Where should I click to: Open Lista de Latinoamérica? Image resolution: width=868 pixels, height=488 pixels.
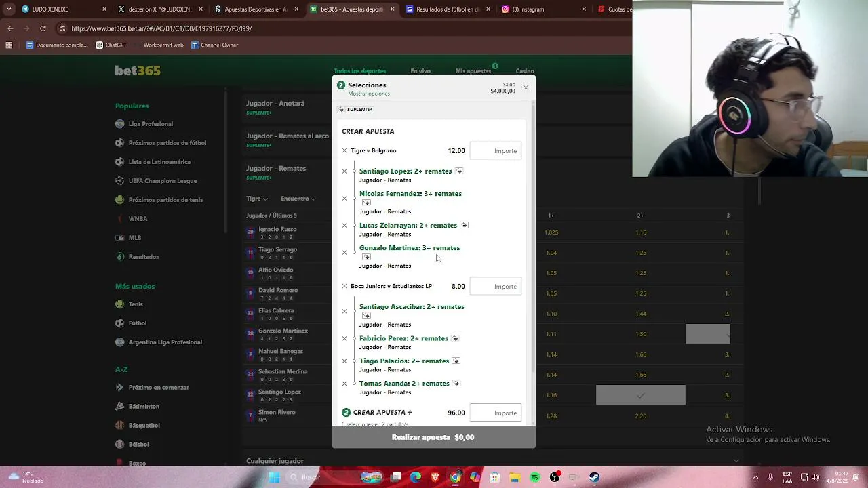(159, 162)
